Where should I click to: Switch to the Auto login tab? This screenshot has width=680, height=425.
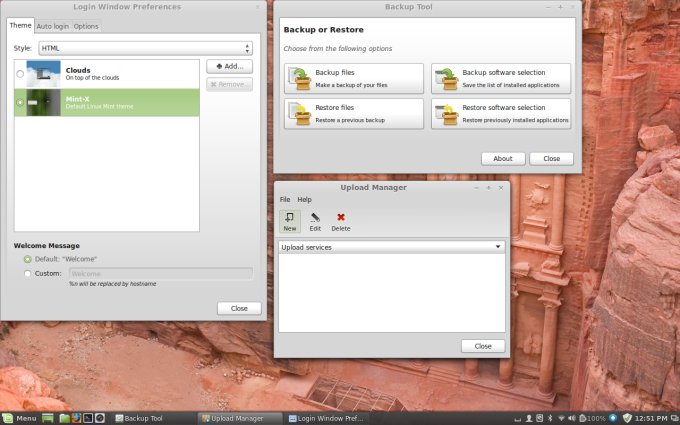click(x=52, y=26)
